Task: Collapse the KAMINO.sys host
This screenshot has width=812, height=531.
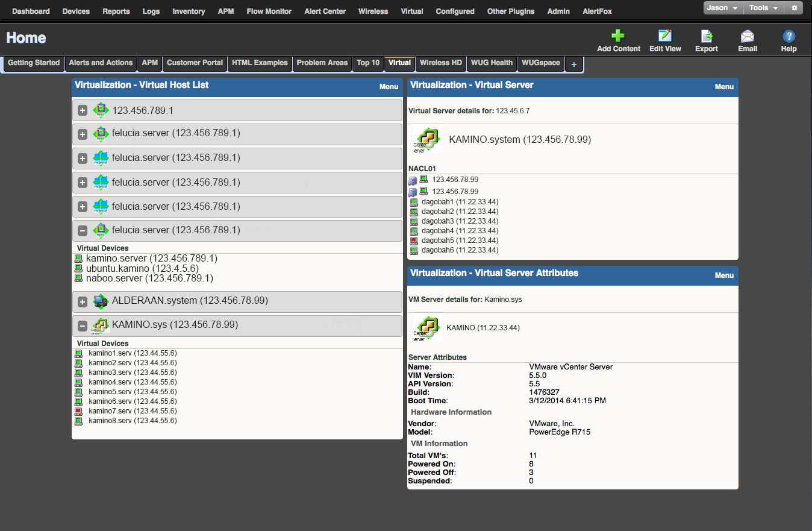Action: tap(83, 326)
